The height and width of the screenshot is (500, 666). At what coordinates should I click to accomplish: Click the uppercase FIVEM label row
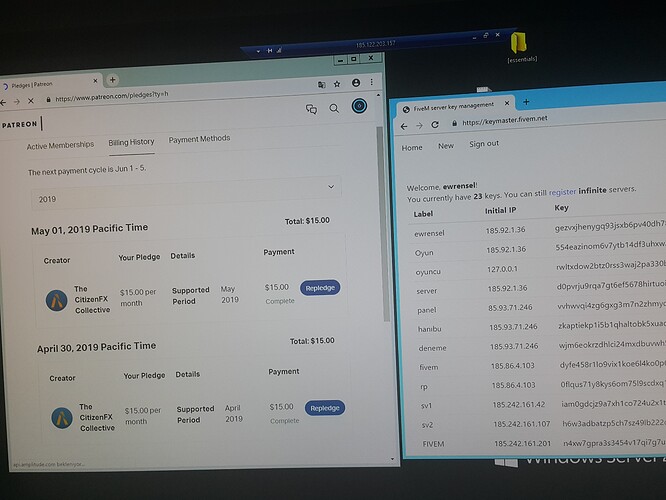tap(433, 444)
